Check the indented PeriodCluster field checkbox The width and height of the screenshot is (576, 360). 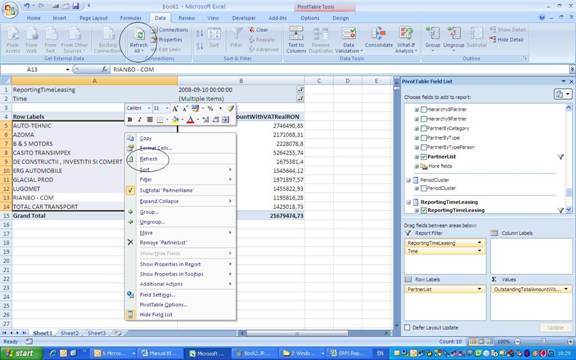[x=424, y=188]
